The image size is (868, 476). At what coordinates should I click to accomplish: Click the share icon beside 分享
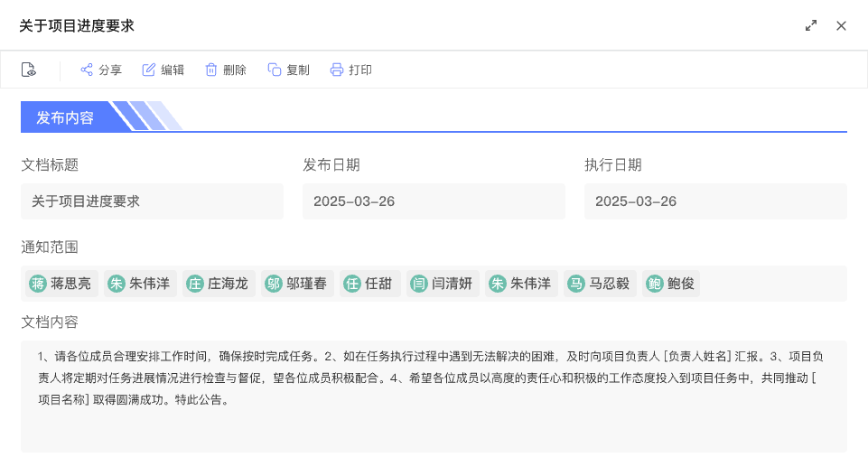(87, 70)
